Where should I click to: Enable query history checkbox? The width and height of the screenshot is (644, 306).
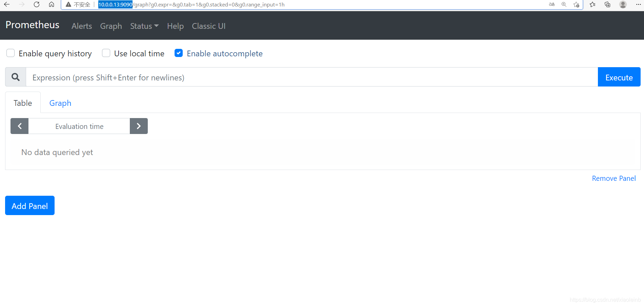click(x=11, y=53)
